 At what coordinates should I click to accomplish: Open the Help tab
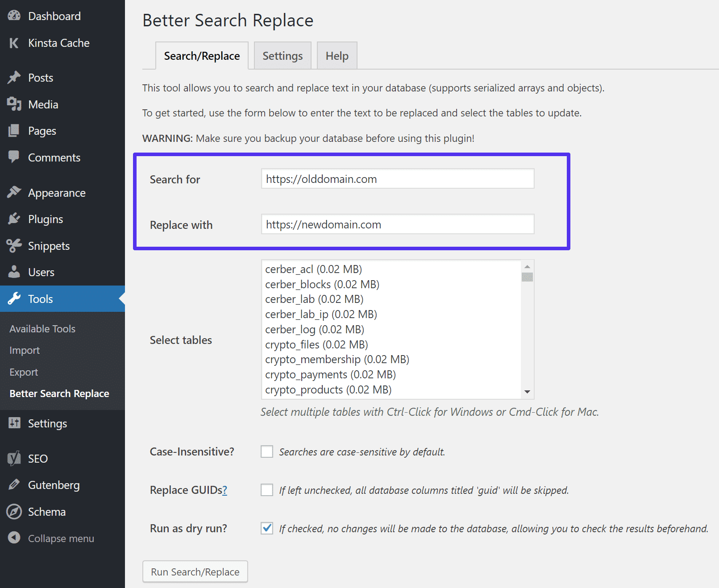click(337, 55)
